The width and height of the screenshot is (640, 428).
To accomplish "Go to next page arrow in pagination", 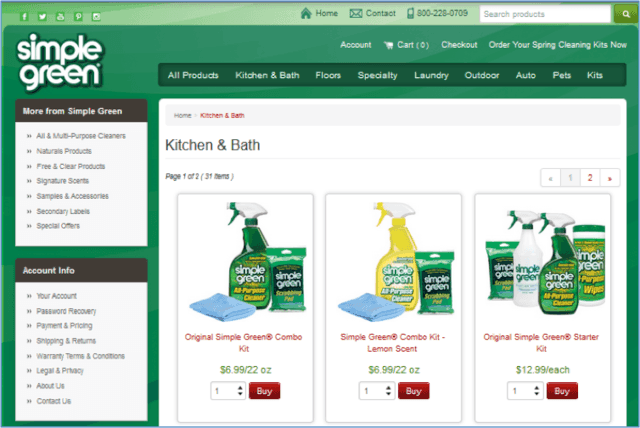I will point(609,178).
